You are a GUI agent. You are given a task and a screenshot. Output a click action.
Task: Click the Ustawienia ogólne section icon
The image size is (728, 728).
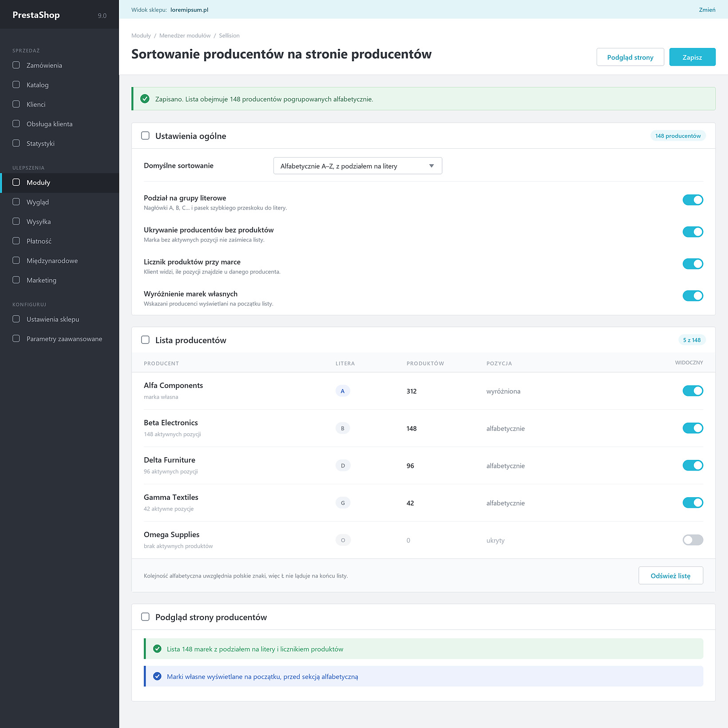[145, 136]
